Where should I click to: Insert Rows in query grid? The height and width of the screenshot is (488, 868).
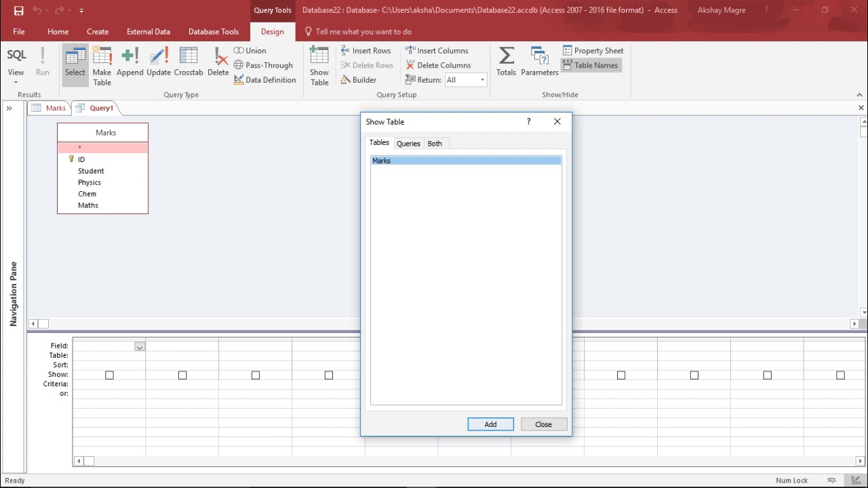366,51
